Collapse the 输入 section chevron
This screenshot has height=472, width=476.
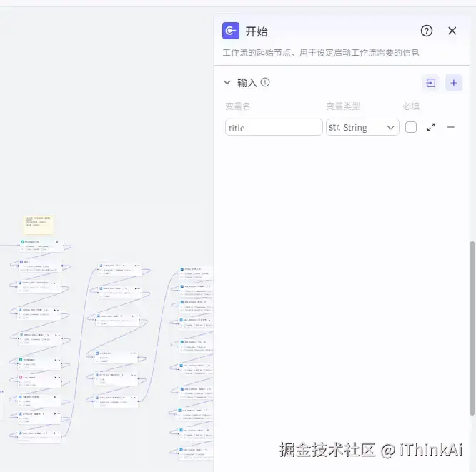pos(227,82)
